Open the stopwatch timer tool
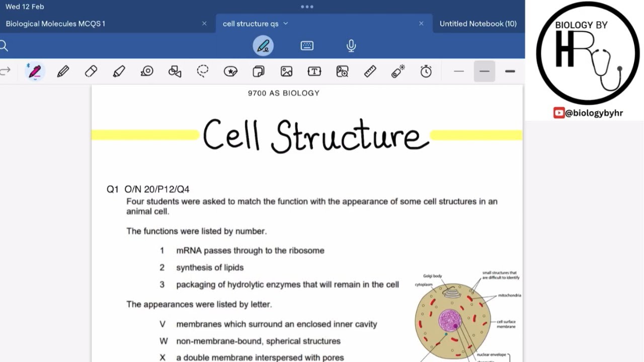644x362 pixels. (426, 71)
